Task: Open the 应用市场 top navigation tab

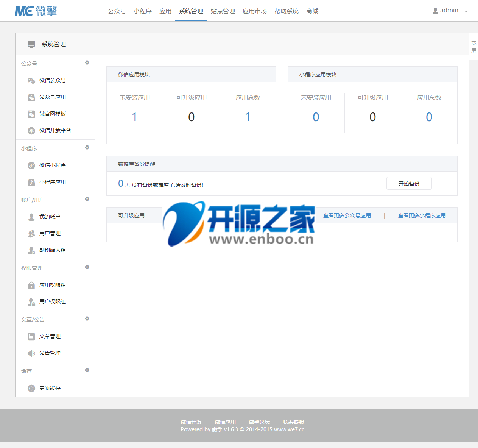Action: (x=255, y=11)
